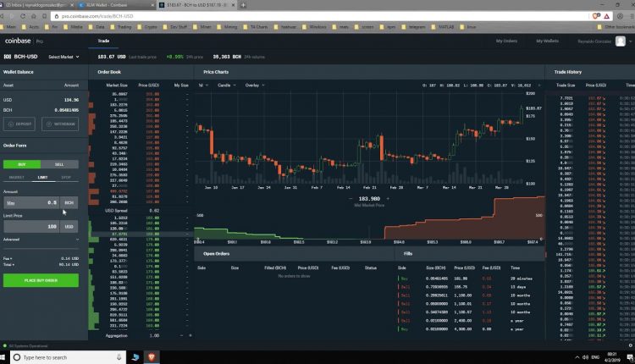Click the 183.980 mid market price
Screen dimensions: 635x364
pyautogui.click(x=369, y=199)
